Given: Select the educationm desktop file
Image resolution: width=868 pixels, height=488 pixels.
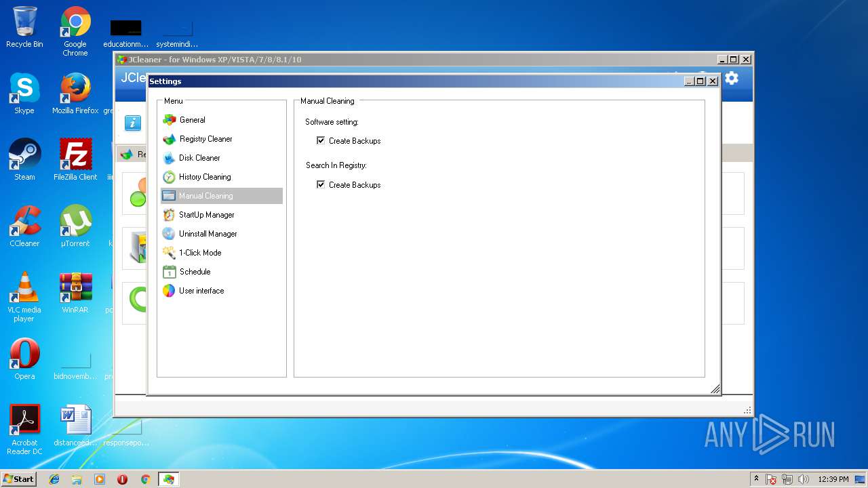Looking at the screenshot, I should [125, 34].
